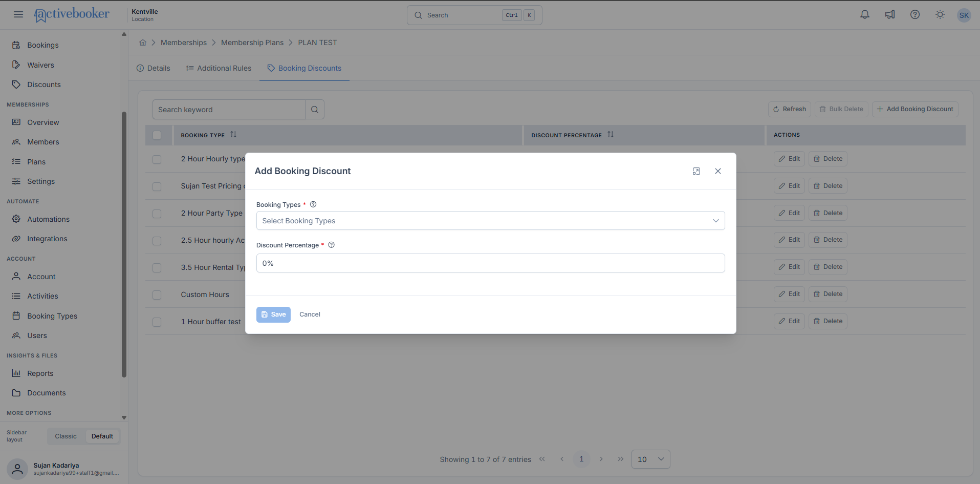Image resolution: width=980 pixels, height=484 pixels.
Task: Open Waivers in the sidebar
Action: click(x=40, y=65)
